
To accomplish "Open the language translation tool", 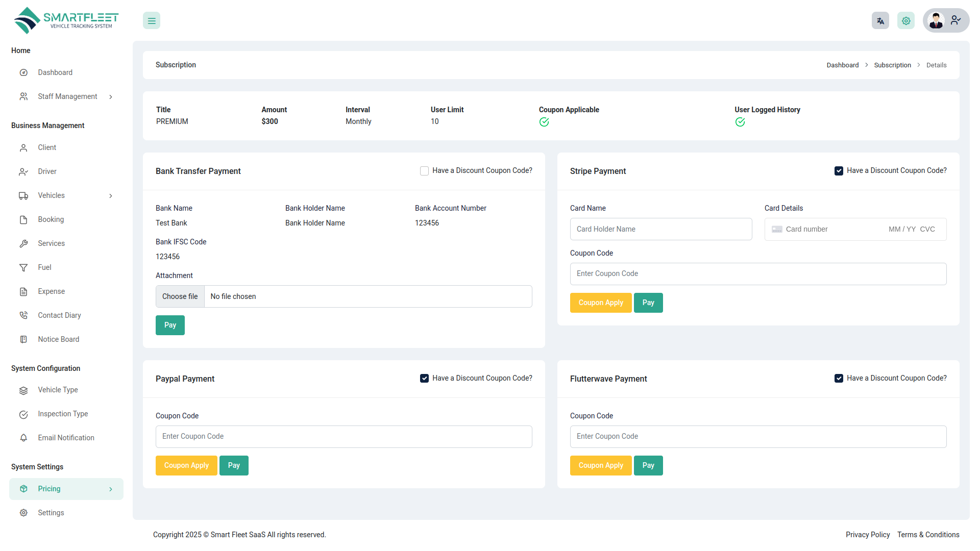I will pyautogui.click(x=880, y=20).
